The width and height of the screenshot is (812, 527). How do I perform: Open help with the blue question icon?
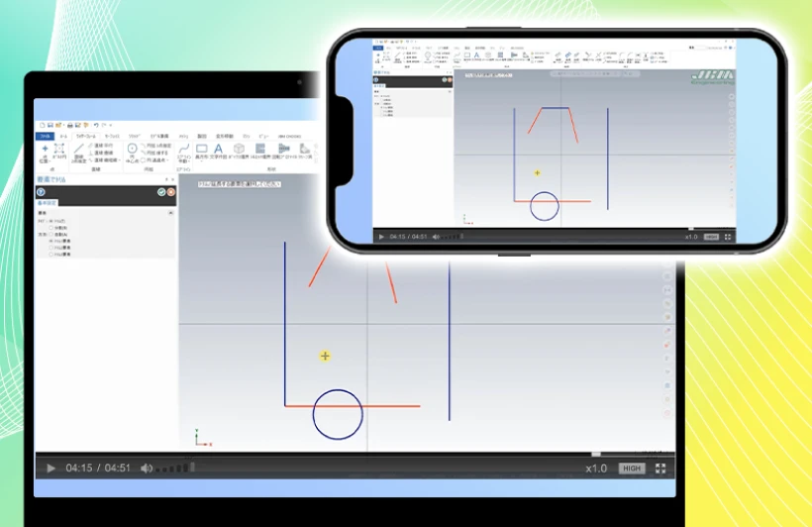tap(42, 192)
